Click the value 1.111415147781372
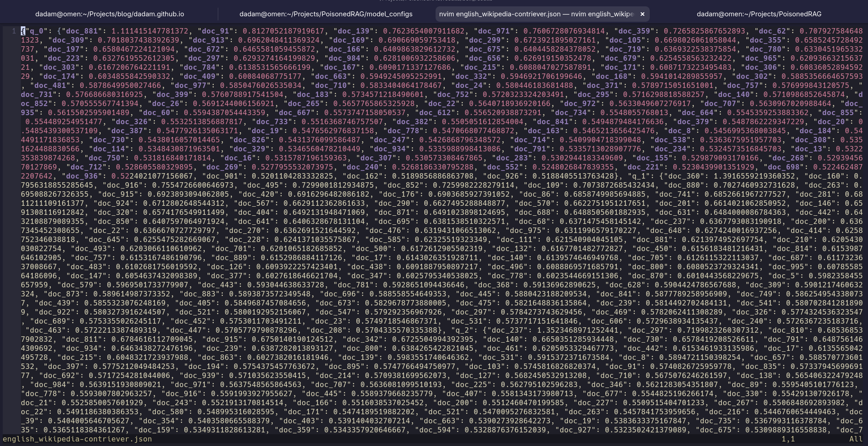This screenshot has width=868, height=446. tap(149, 31)
